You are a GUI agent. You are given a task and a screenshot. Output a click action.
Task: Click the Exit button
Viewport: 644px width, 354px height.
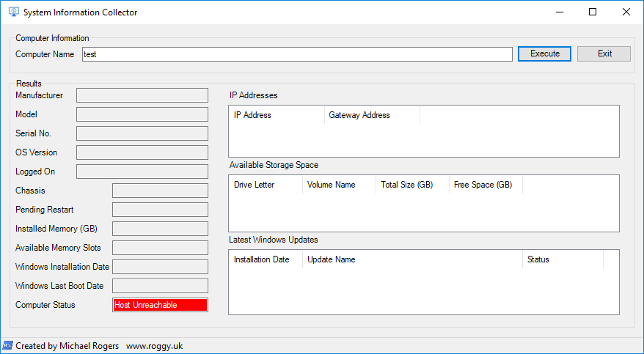point(604,54)
